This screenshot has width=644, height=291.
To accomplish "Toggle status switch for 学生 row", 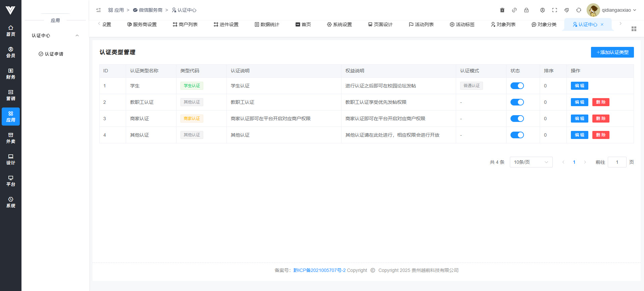I will pyautogui.click(x=517, y=86).
